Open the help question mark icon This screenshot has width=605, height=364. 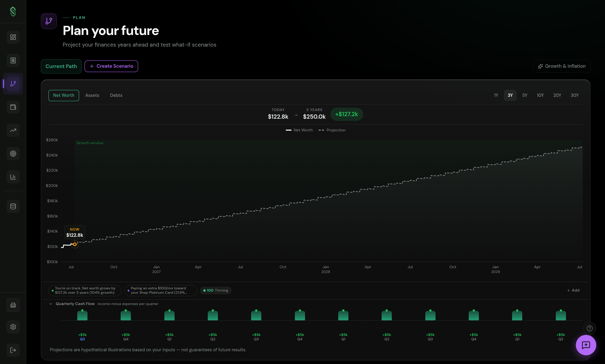click(x=590, y=328)
